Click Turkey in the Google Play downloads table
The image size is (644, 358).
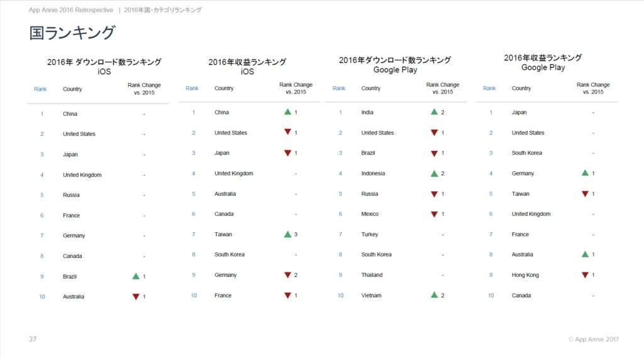pos(370,235)
